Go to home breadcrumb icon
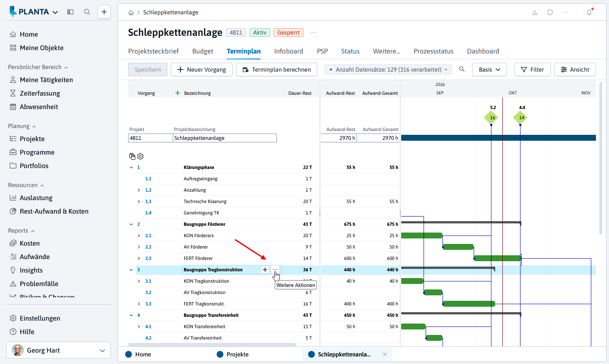Viewport: 609px width, 364px height. (131, 13)
